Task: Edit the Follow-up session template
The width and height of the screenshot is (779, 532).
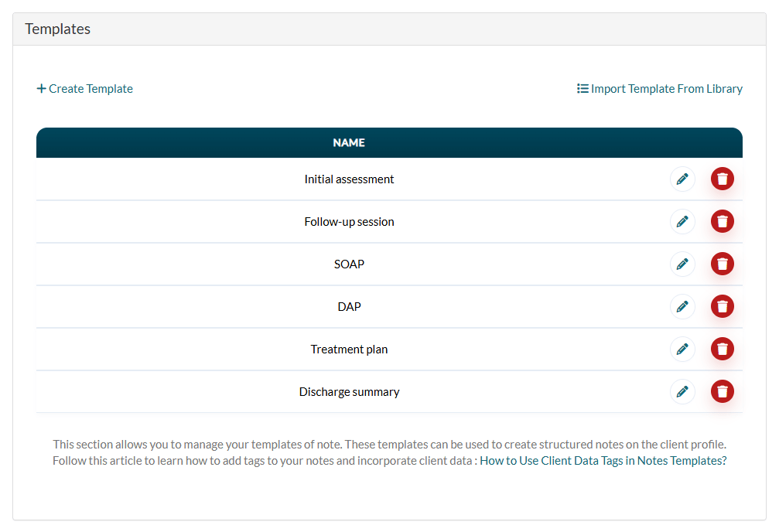Action: [x=682, y=222]
